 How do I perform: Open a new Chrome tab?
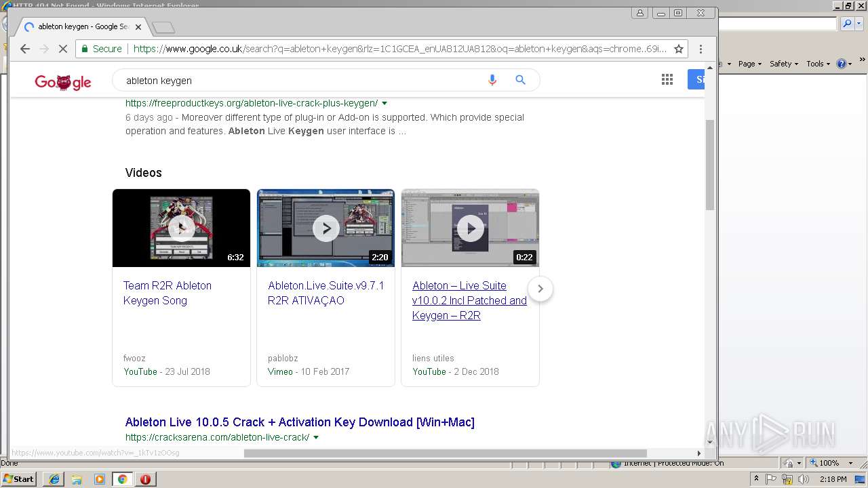tap(163, 27)
